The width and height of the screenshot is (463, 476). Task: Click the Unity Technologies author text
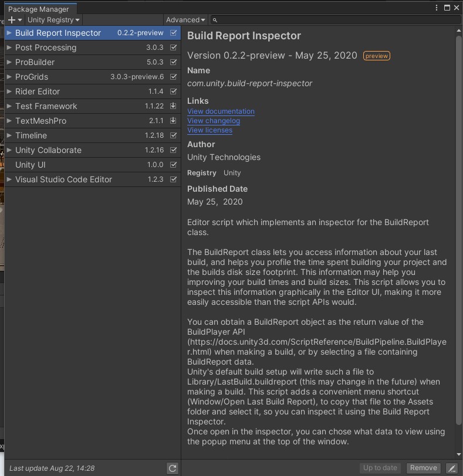pyautogui.click(x=224, y=157)
